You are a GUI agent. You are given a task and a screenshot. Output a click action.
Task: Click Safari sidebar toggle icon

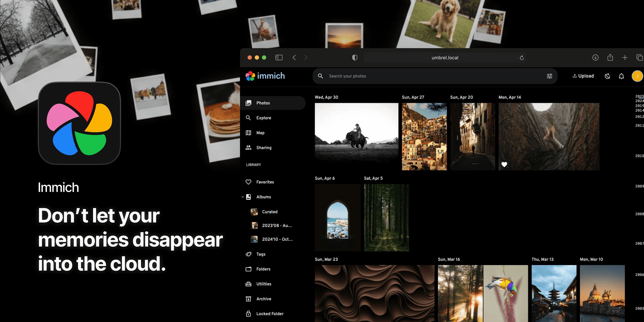[x=279, y=57]
